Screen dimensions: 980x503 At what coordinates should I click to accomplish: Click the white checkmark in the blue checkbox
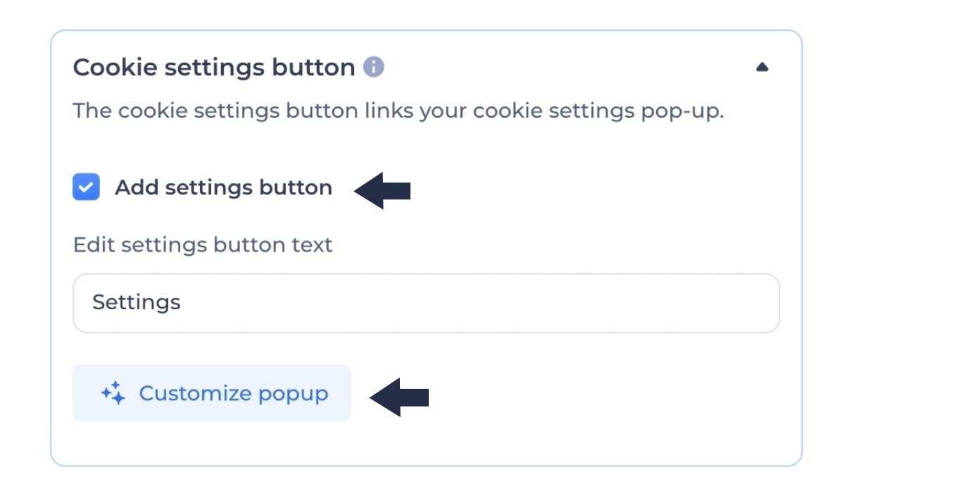86,188
